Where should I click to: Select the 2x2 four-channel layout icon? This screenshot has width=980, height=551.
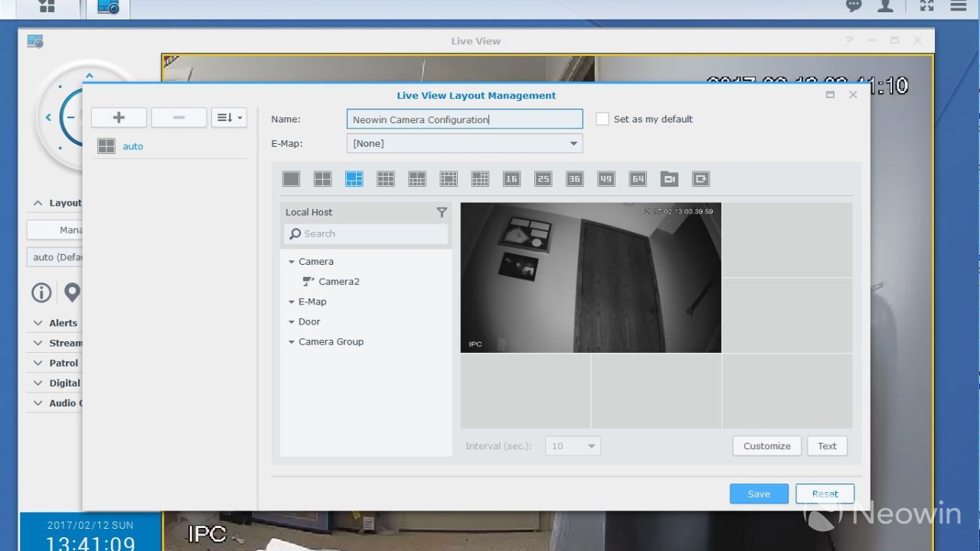(322, 179)
